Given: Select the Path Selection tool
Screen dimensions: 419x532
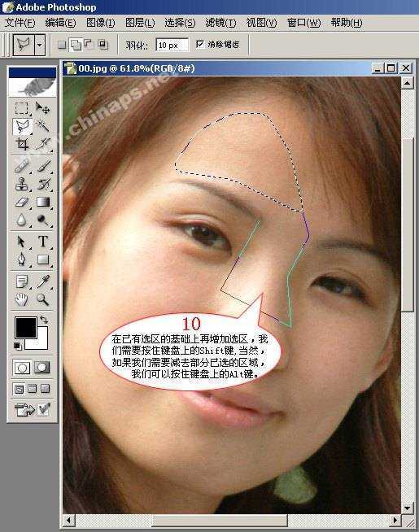Looking at the screenshot, I should pos(22,242).
